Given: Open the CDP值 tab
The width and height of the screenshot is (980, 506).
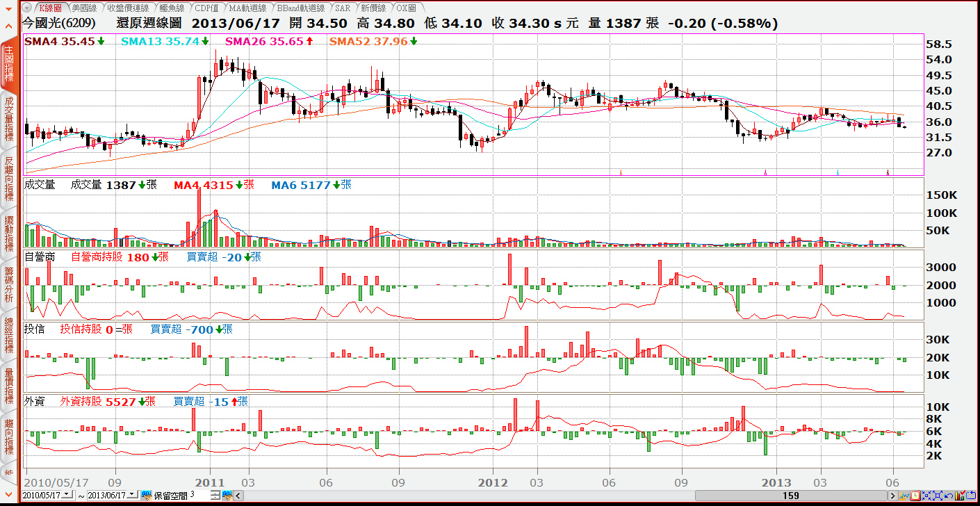Looking at the screenshot, I should point(206,8).
